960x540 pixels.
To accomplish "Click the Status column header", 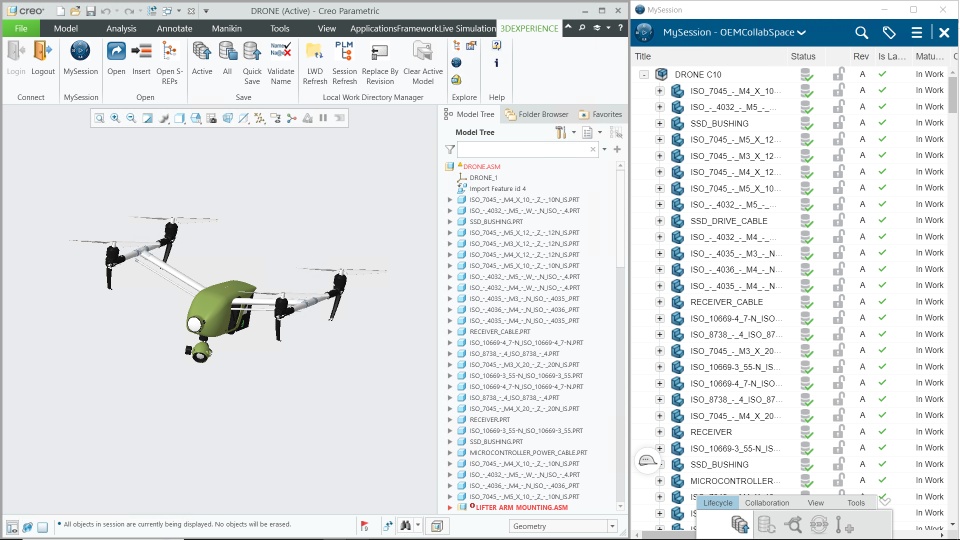I will click(x=803, y=56).
